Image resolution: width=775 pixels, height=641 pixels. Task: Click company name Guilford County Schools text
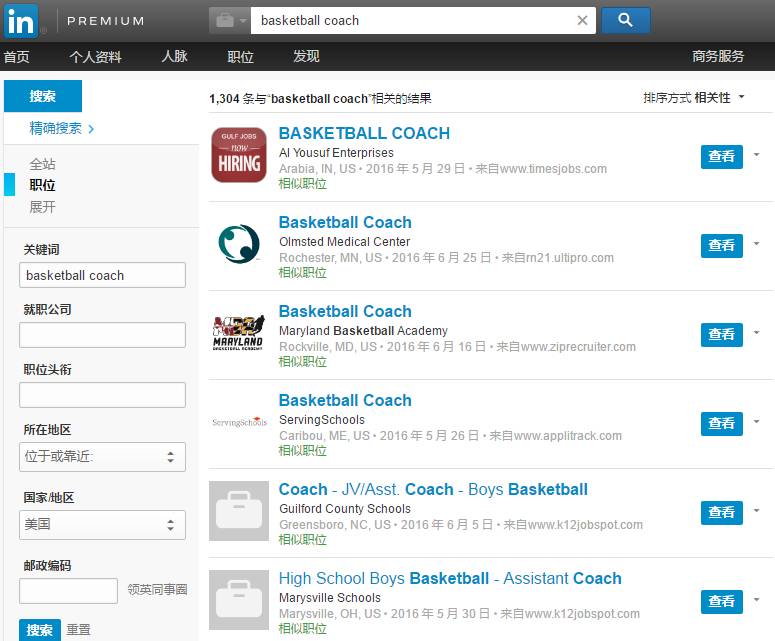[345, 509]
